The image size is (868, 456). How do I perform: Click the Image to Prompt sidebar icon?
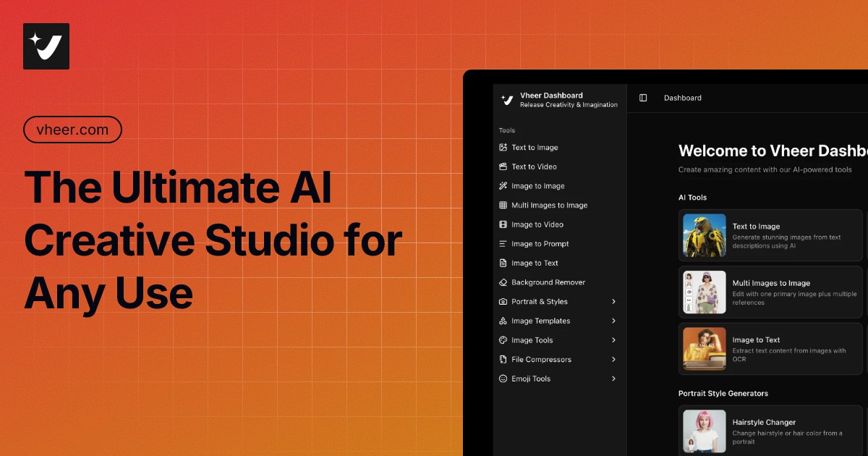coord(503,244)
